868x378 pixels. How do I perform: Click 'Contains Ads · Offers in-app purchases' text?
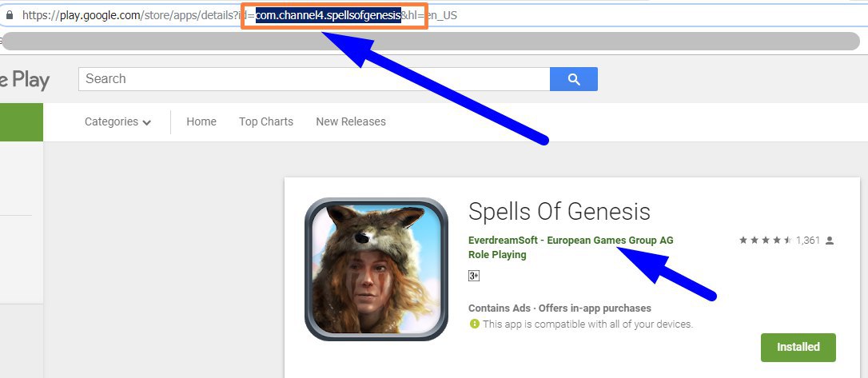(559, 308)
